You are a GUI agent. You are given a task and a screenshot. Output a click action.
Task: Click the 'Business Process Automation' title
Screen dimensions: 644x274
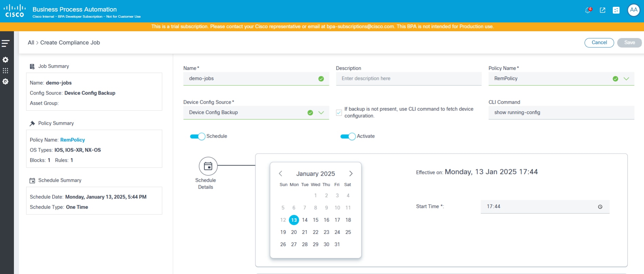[x=74, y=9]
